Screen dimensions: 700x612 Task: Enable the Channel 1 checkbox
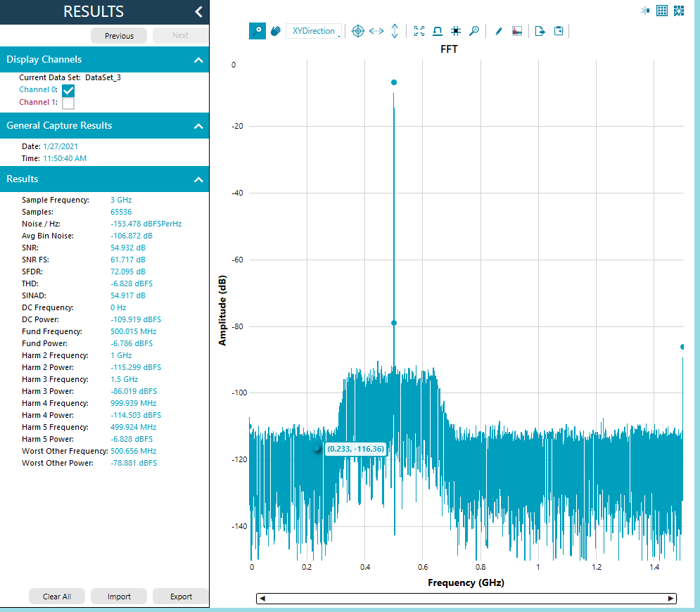[x=68, y=103]
